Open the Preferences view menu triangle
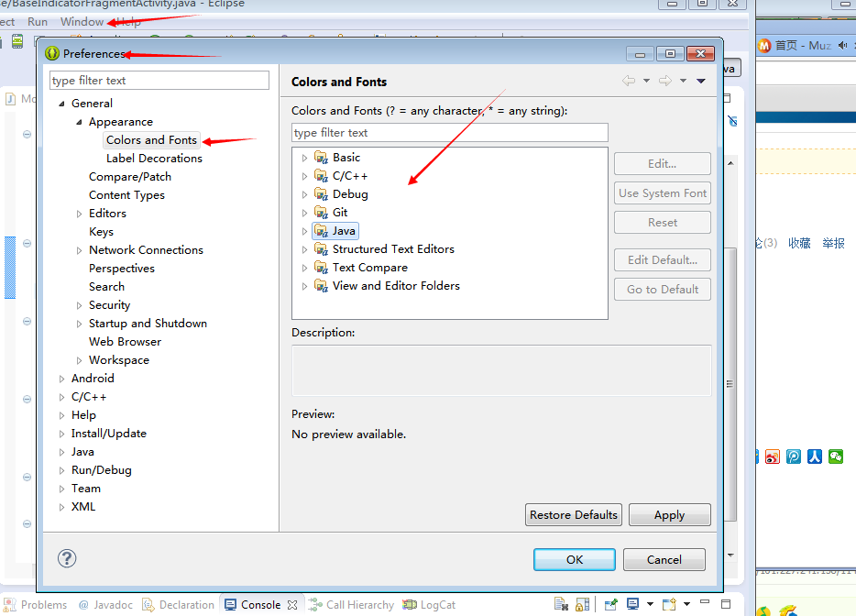The width and height of the screenshot is (856, 616). [x=701, y=81]
